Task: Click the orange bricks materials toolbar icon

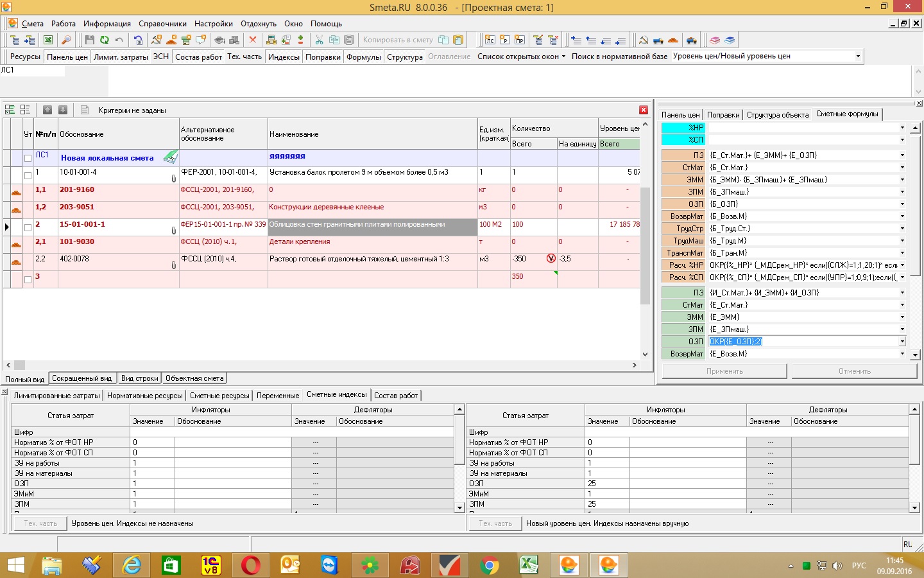Action: (673, 40)
